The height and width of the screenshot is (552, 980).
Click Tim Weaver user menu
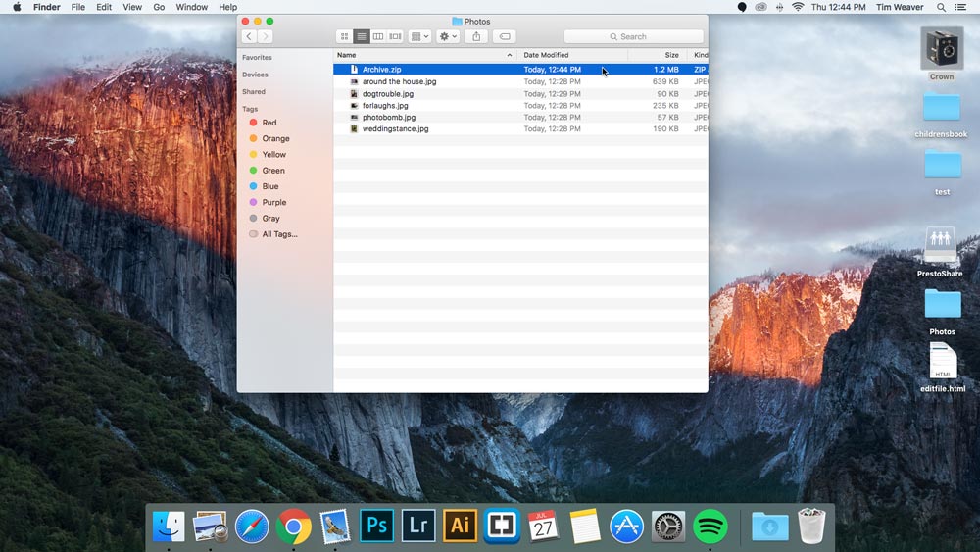coord(900,7)
